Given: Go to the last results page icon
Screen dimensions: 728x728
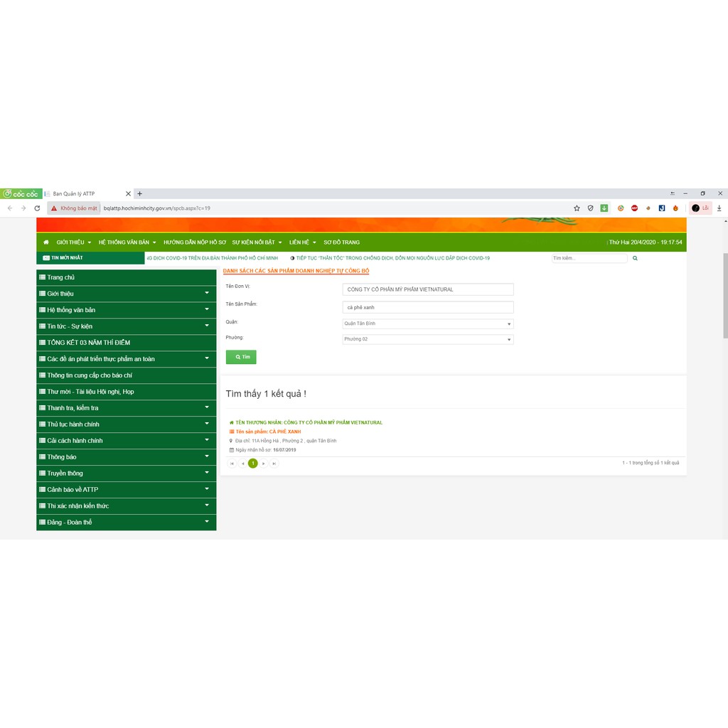Looking at the screenshot, I should point(274,464).
